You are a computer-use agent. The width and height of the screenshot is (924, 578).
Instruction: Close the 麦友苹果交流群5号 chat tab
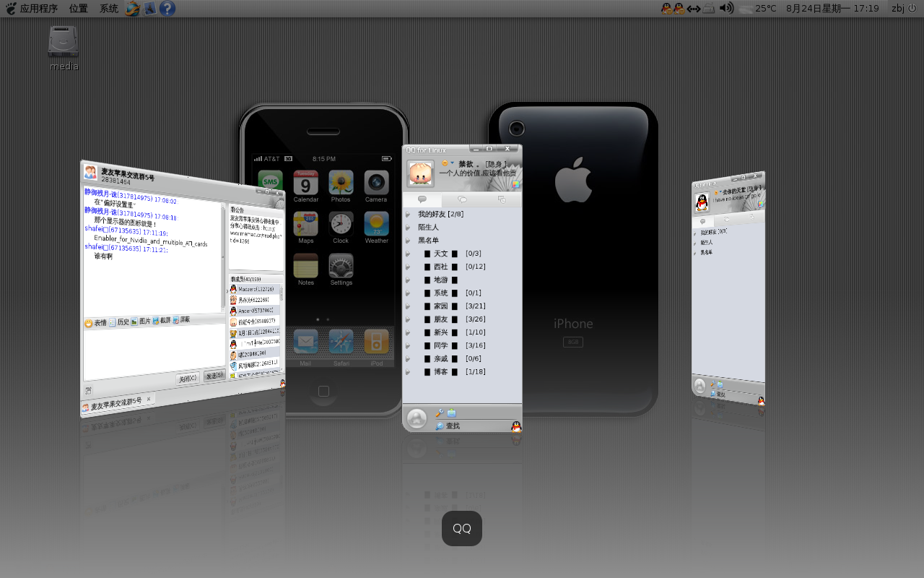coord(149,399)
